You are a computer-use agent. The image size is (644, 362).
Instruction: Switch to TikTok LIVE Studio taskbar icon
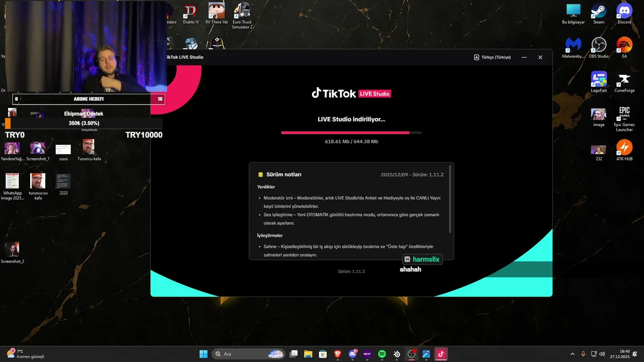441,354
